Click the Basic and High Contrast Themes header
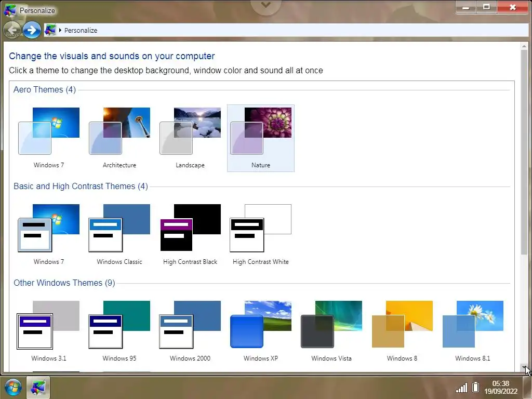Image resolution: width=532 pixels, height=399 pixels. [81, 187]
